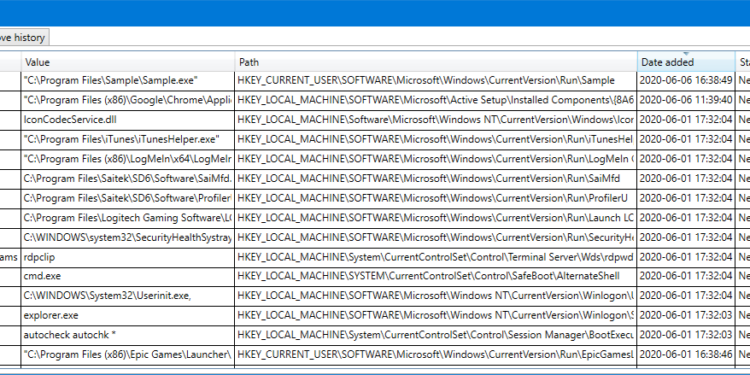Viewport: 750px width, 375px height.
Task: Click the Run\ProfilerU path cell
Action: coord(436,198)
